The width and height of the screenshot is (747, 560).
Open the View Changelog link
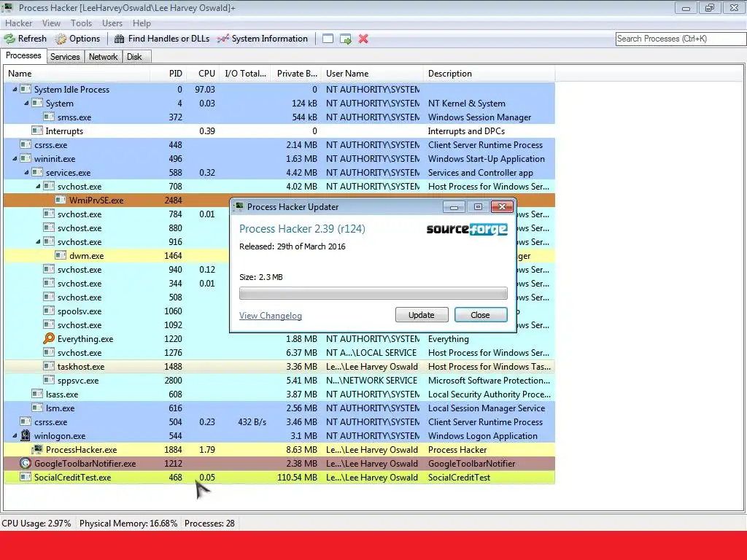tap(270, 316)
